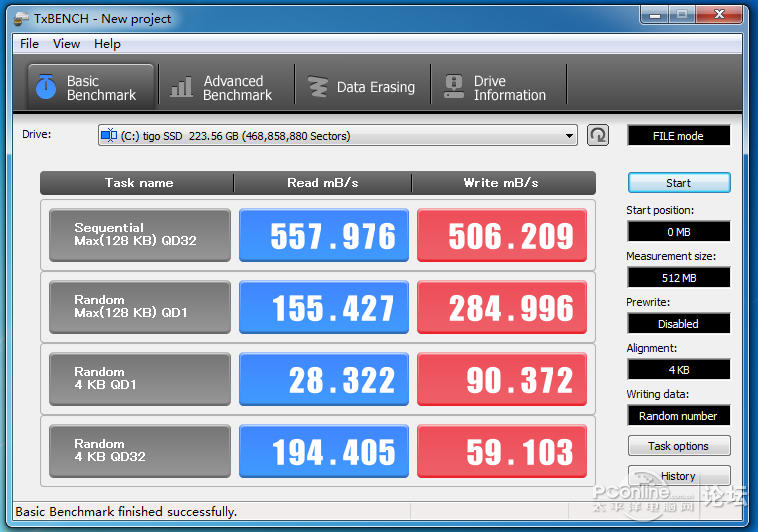Click the TxBENCH title bar app icon
The image size is (758, 532).
[x=20, y=18]
